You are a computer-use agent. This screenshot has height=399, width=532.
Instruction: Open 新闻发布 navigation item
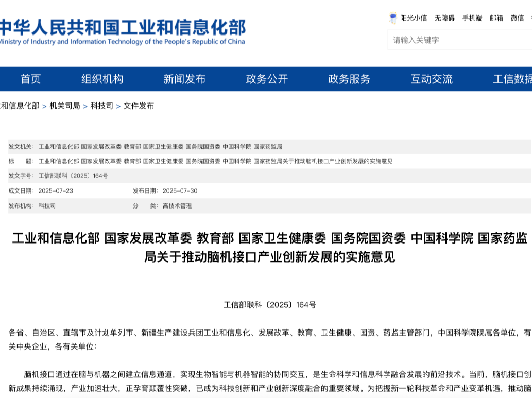pyautogui.click(x=184, y=79)
